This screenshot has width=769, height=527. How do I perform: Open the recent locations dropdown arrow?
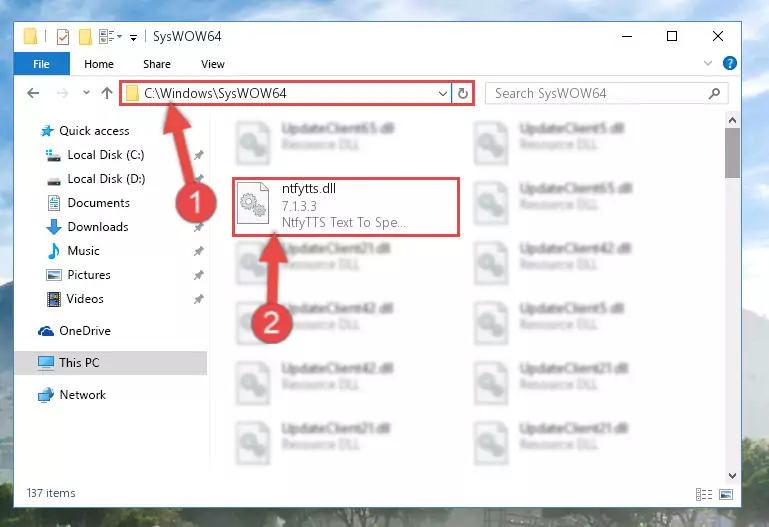tap(86, 93)
